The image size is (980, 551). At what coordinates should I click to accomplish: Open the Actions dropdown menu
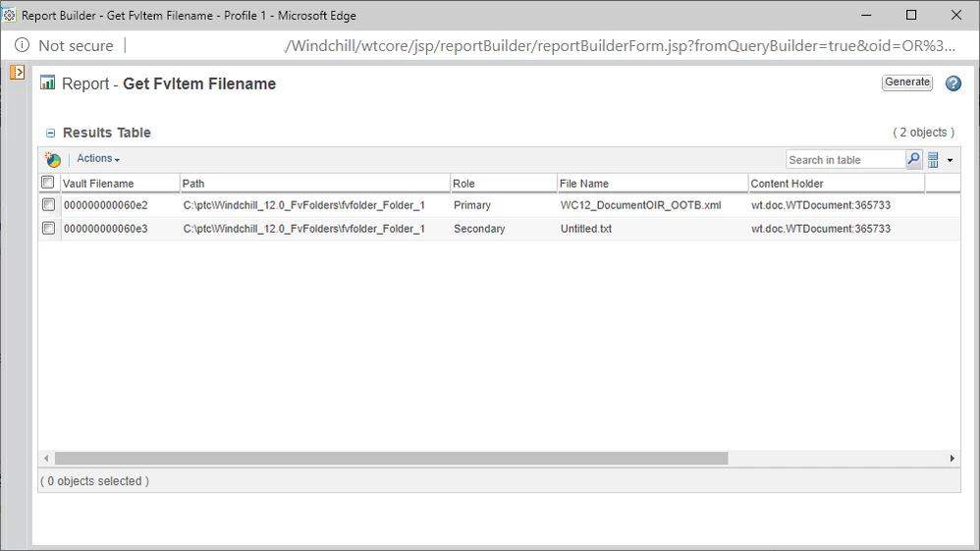(x=98, y=159)
